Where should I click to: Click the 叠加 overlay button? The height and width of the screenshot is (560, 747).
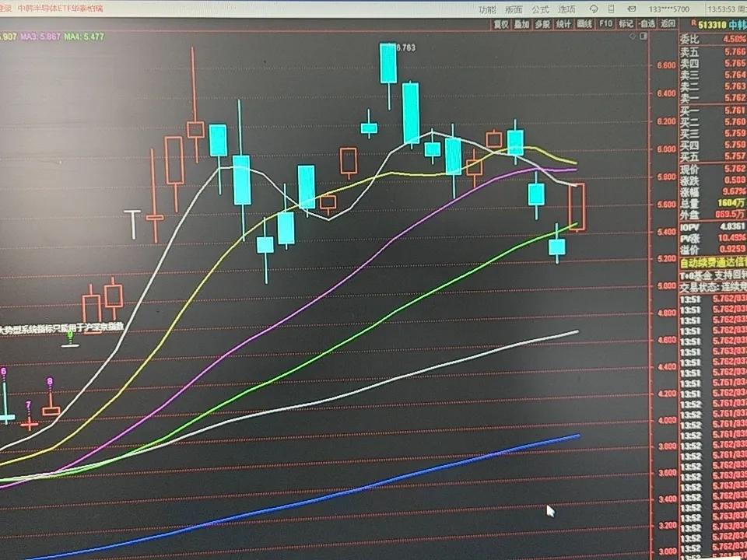coord(521,24)
